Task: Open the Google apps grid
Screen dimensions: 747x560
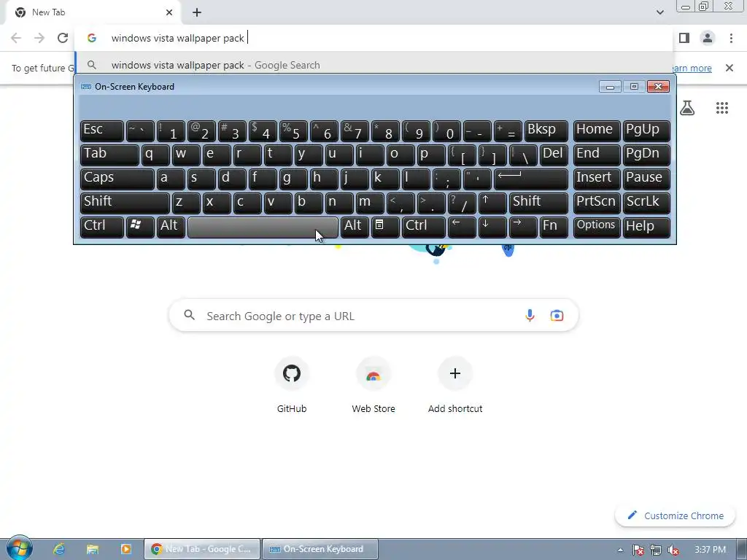Action: coord(721,108)
